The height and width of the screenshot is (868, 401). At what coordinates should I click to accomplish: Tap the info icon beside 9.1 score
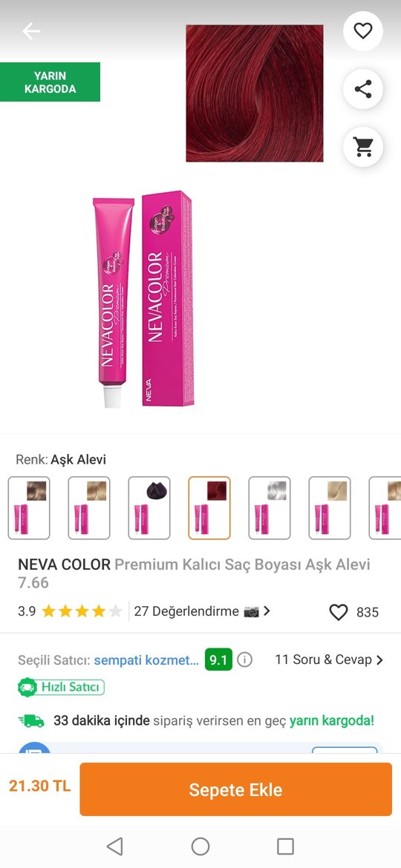click(x=245, y=660)
